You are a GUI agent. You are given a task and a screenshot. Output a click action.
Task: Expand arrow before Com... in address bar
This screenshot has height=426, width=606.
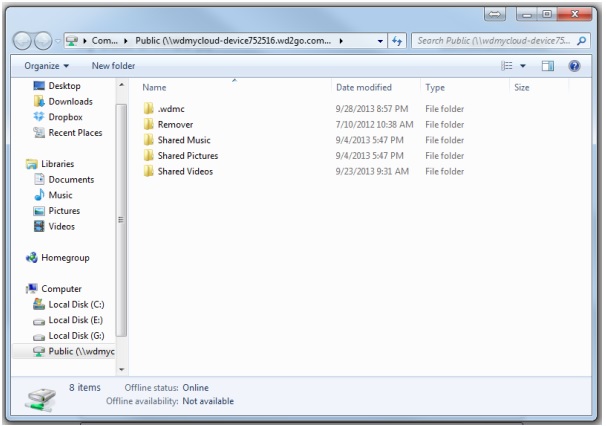point(85,41)
